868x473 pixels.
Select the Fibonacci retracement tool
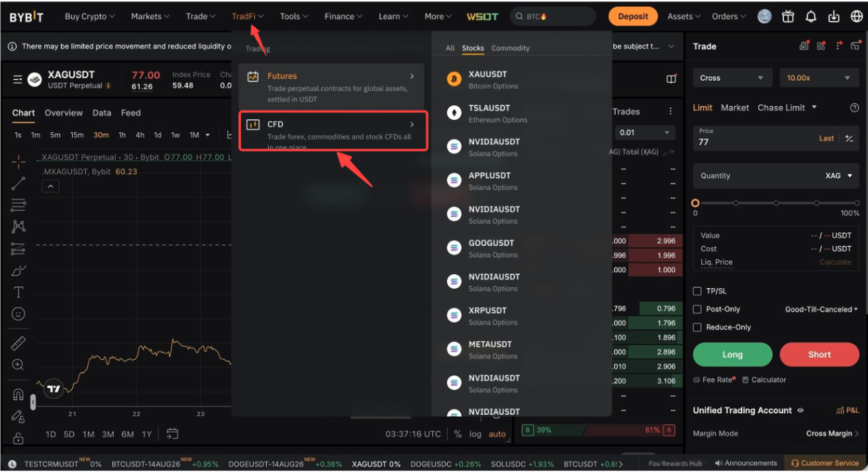coord(19,205)
